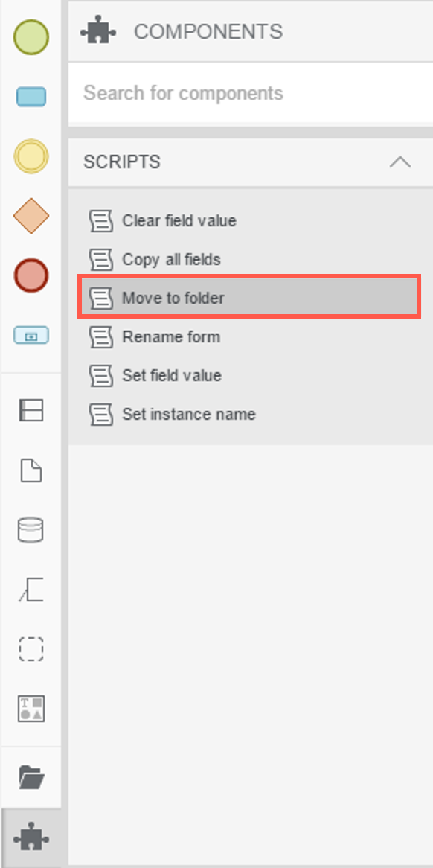The image size is (433, 868).
Task: Choose the pool/lane swimlane icon
Action: point(31,410)
